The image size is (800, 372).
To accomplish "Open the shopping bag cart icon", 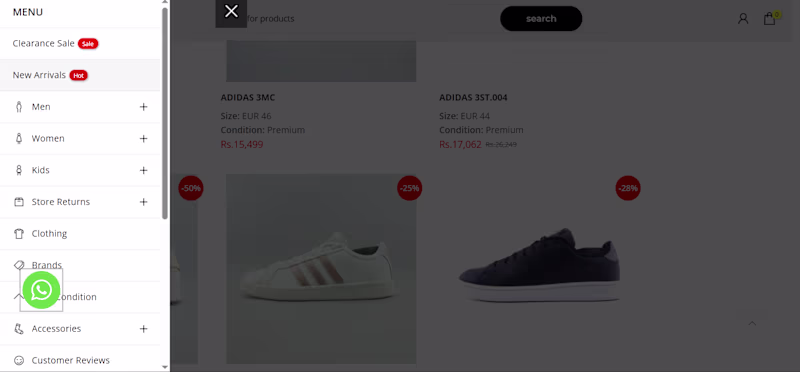I will coord(769,19).
